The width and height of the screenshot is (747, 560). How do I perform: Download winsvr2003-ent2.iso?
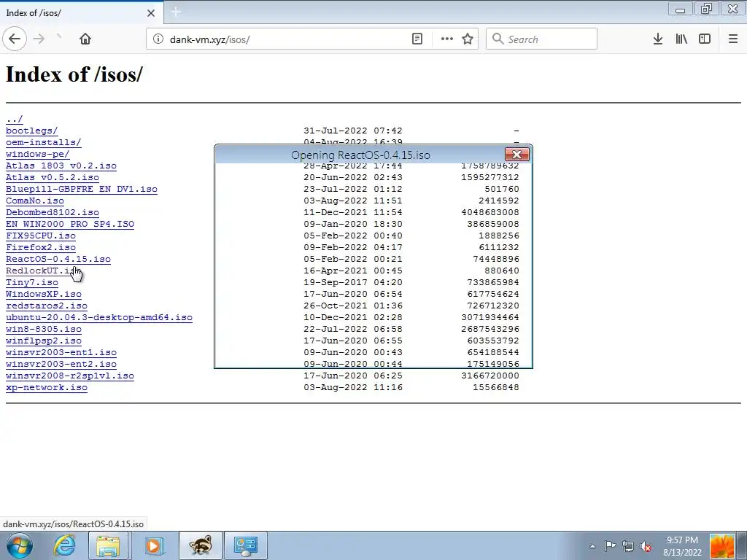pos(61,364)
